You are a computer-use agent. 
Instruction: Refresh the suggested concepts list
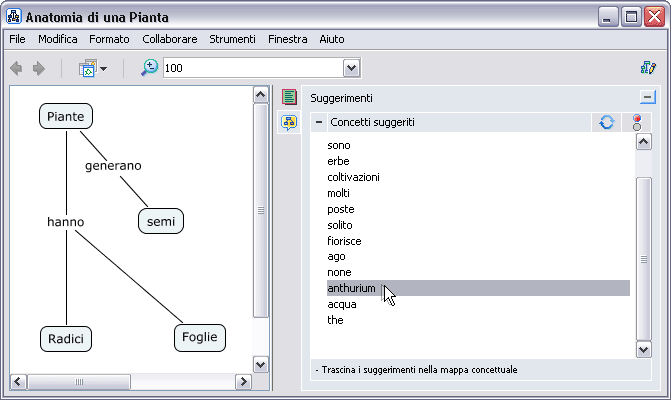tap(607, 122)
